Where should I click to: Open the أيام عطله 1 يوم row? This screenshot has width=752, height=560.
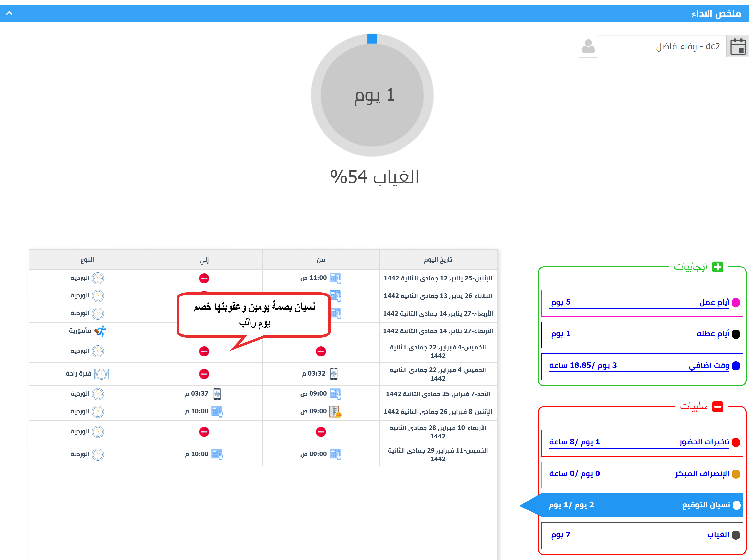(x=642, y=334)
